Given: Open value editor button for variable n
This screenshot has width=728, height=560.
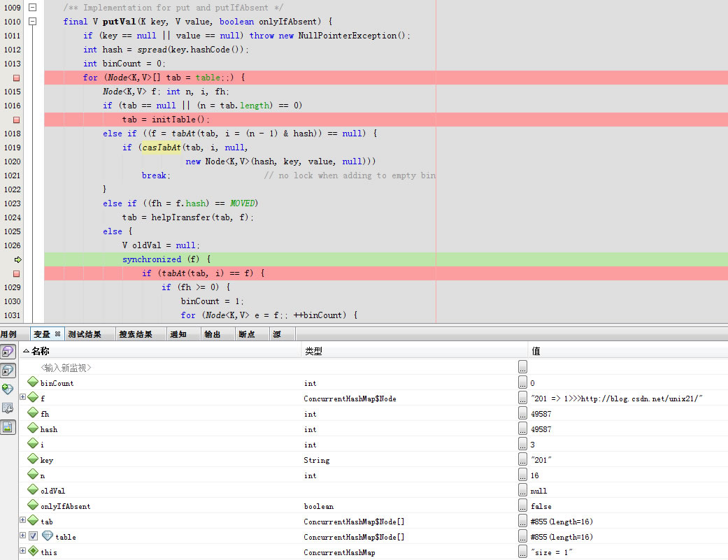Looking at the screenshot, I should click(x=523, y=475).
